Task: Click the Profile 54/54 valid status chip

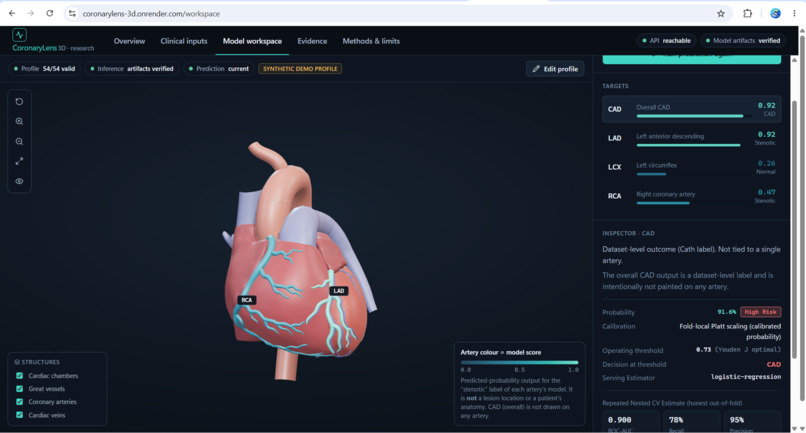Action: (45, 68)
